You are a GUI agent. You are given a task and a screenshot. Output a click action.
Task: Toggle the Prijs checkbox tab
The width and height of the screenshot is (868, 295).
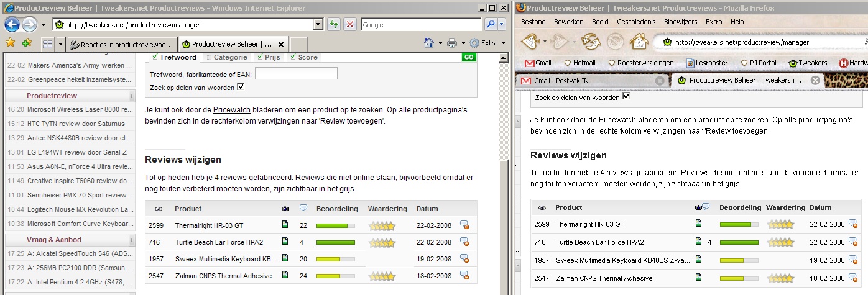(x=261, y=57)
